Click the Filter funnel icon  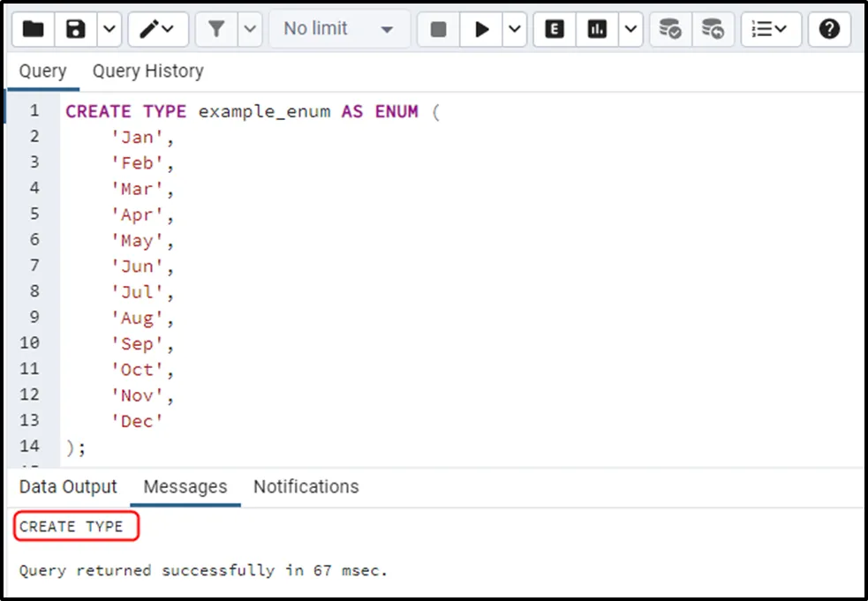pyautogui.click(x=216, y=29)
